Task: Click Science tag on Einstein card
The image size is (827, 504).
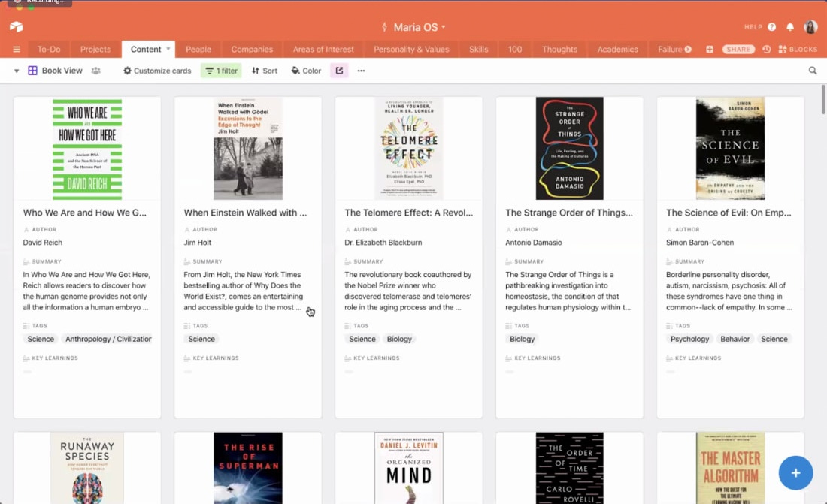Action: tap(201, 339)
